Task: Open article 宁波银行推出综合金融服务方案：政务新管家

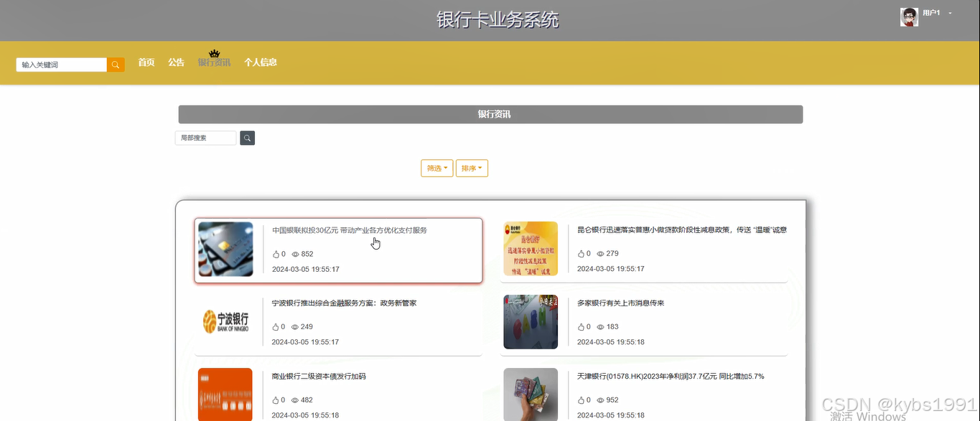Action: click(344, 303)
